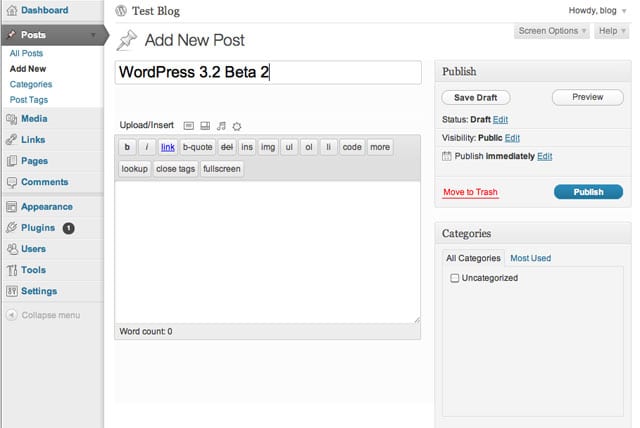This screenshot has height=428, width=640.
Task: Switch to the Most Used categories tab
Action: pyautogui.click(x=530, y=258)
